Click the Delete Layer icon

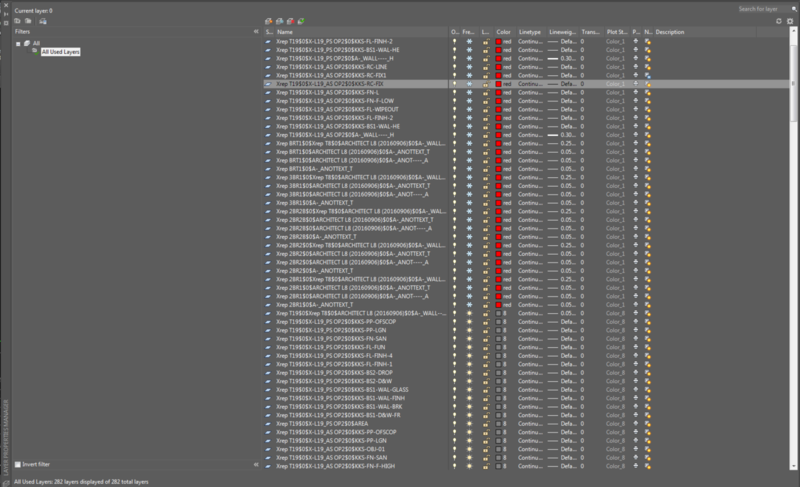tap(290, 21)
